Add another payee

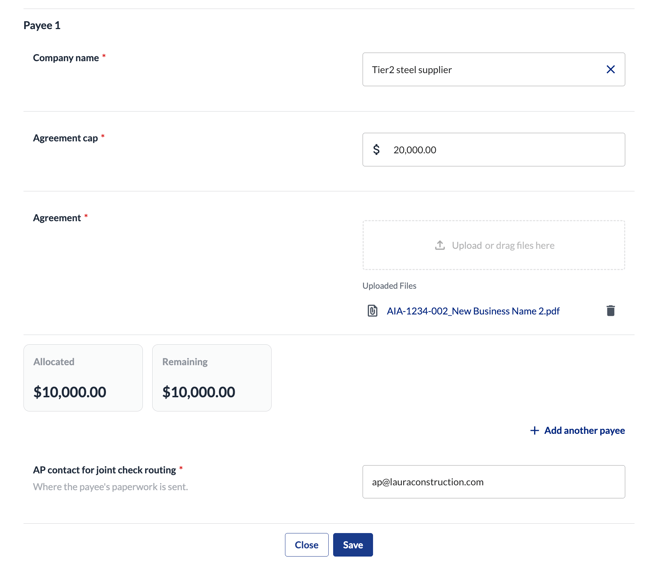(577, 430)
